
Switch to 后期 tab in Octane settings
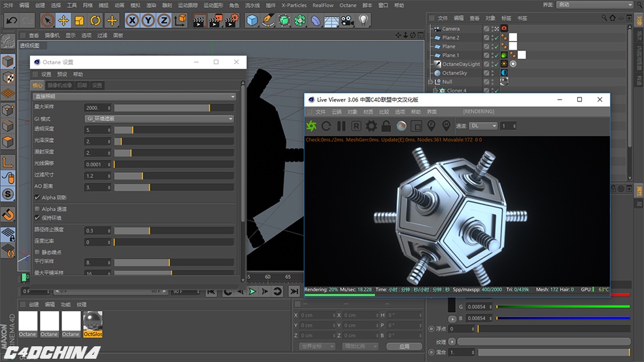82,85
